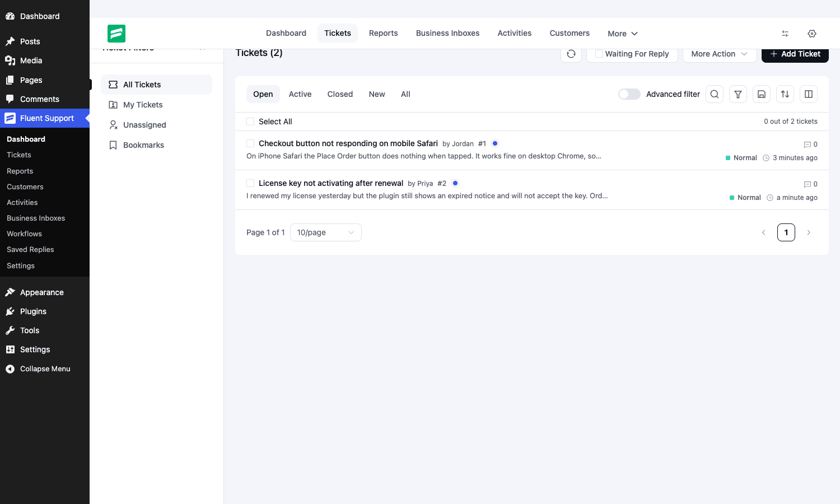Image resolution: width=840 pixels, height=504 pixels.
Task: Click the My Tickets person icon
Action: 113,105
